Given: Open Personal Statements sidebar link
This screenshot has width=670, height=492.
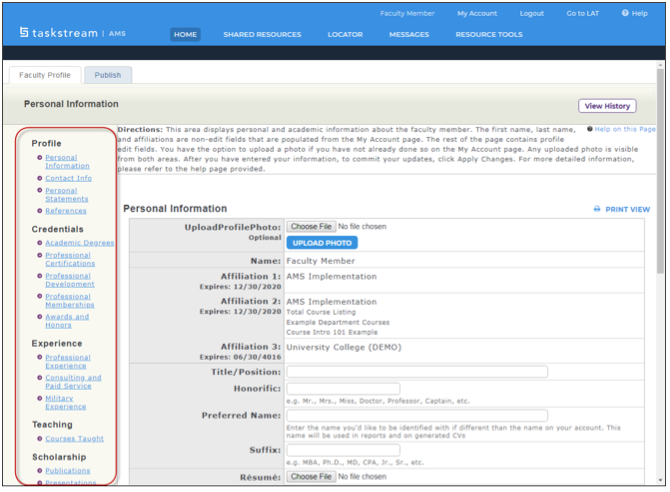Looking at the screenshot, I should (67, 195).
